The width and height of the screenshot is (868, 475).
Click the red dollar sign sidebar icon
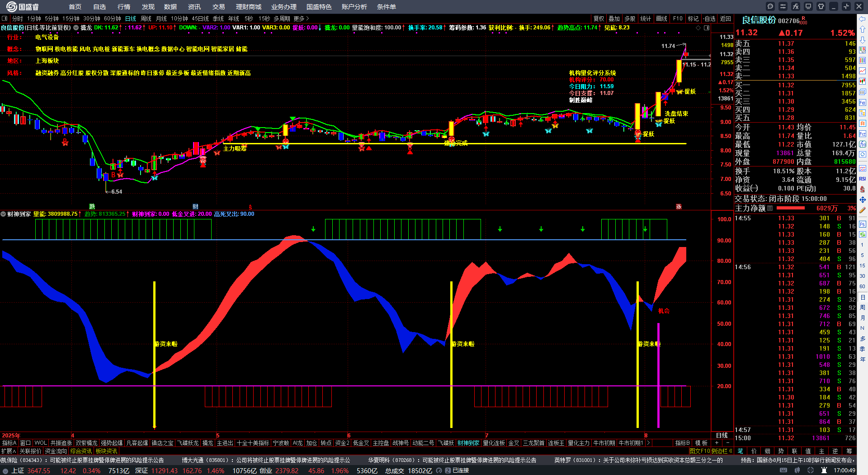(x=863, y=189)
